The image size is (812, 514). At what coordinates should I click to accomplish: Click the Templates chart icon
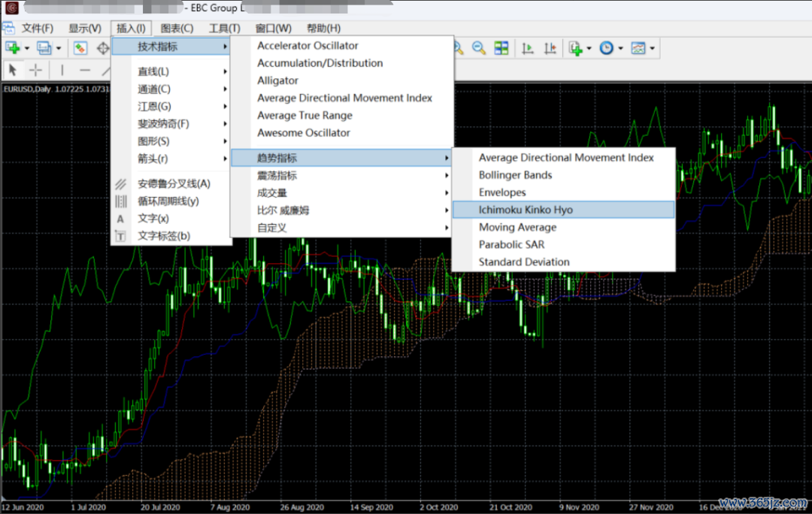638,48
